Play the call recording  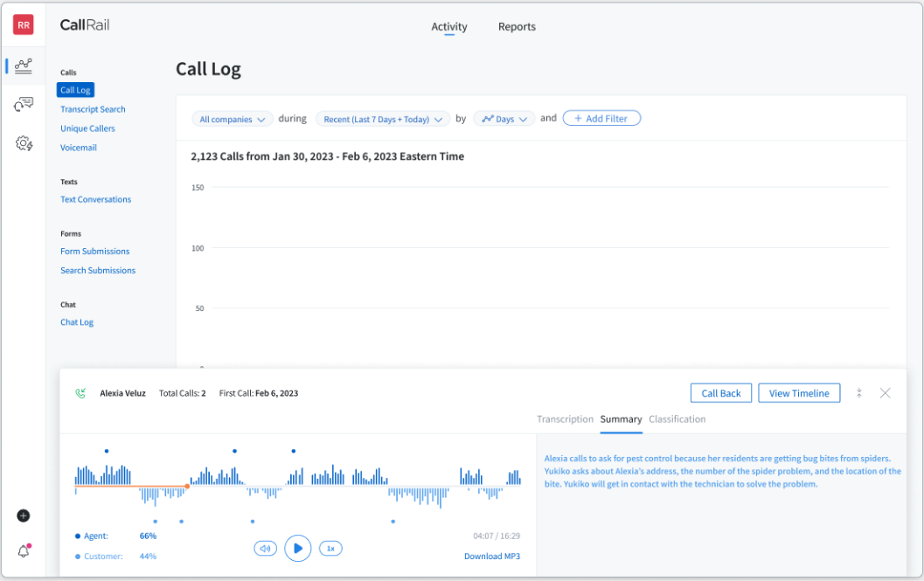coord(298,549)
